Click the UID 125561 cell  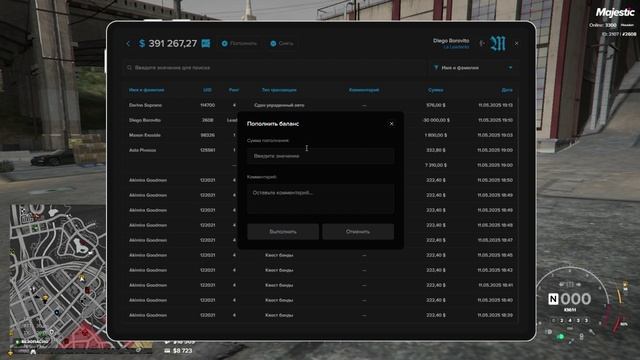pyautogui.click(x=207, y=150)
